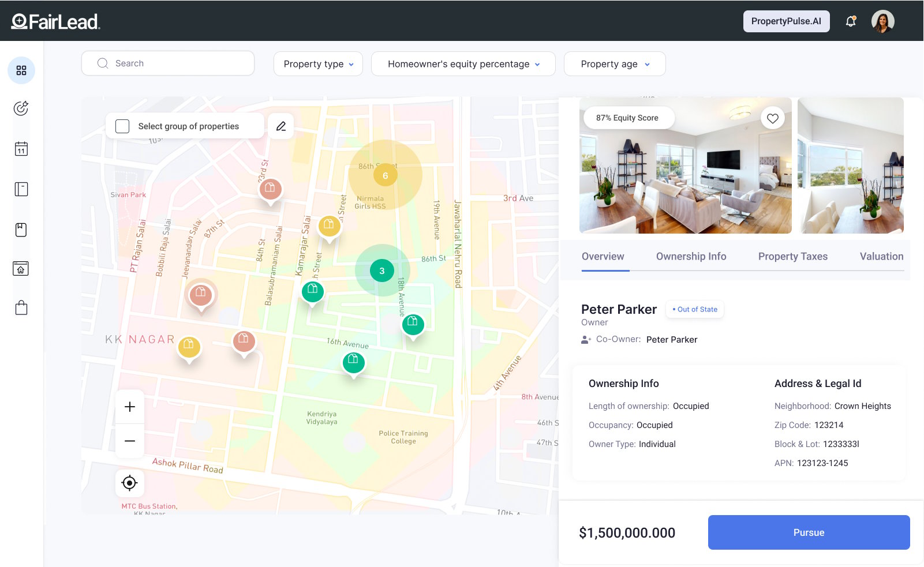Open the Property type dropdown

[x=317, y=64]
